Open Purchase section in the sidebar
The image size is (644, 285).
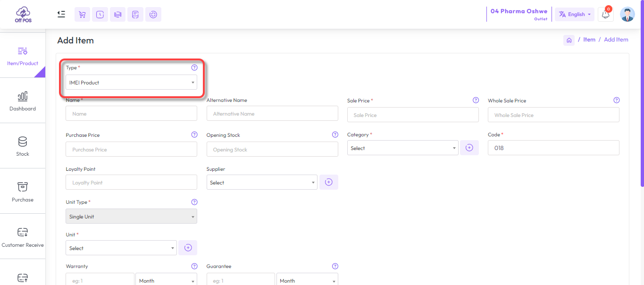coord(23,192)
